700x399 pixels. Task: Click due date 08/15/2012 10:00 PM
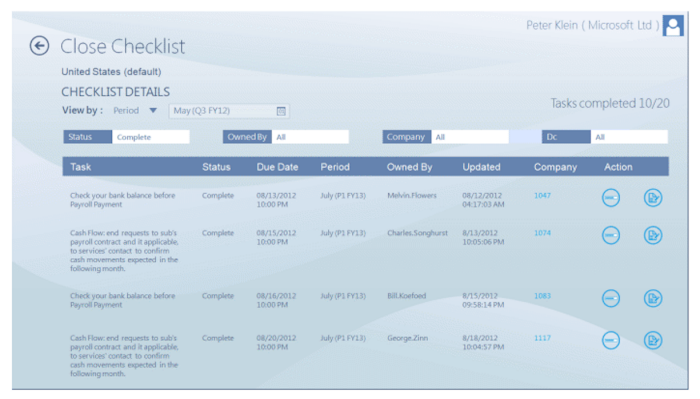pyautogui.click(x=276, y=237)
